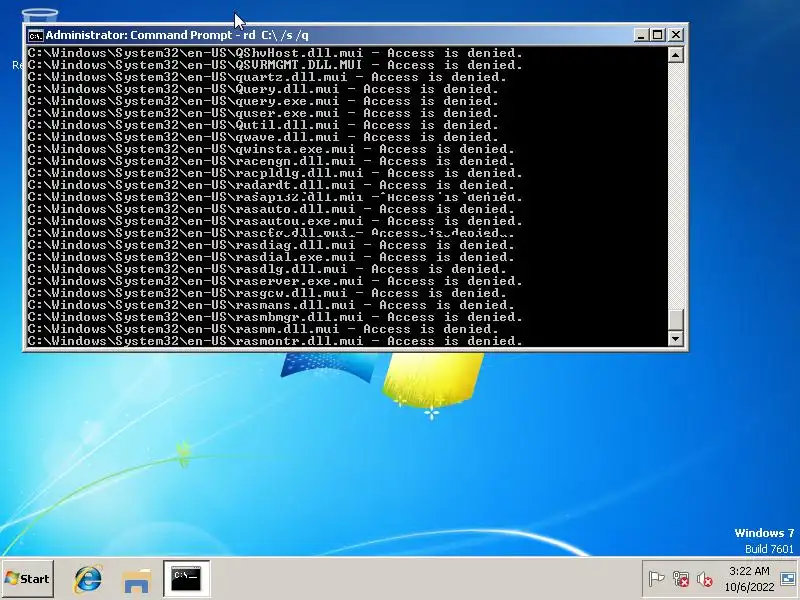Screen dimensions: 800x600
Task: Click the Show Desktop tray icon
Action: coord(788,579)
